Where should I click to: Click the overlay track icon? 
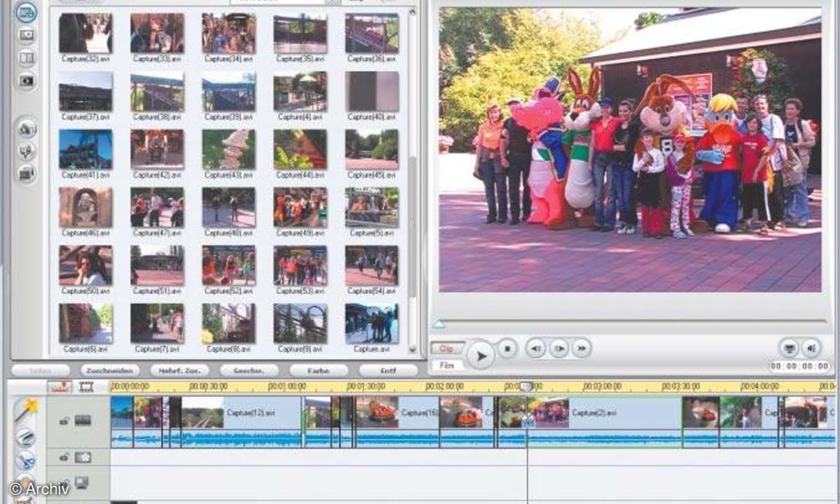(83, 458)
